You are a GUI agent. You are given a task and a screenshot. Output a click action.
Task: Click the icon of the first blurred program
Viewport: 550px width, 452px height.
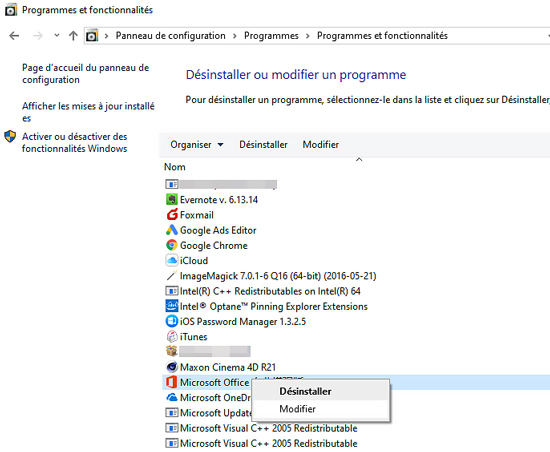172,184
